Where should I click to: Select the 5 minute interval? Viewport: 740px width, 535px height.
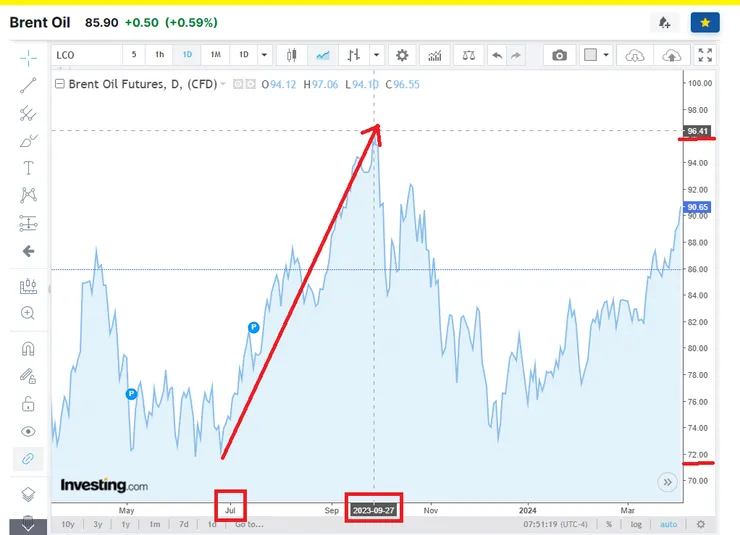coord(134,55)
